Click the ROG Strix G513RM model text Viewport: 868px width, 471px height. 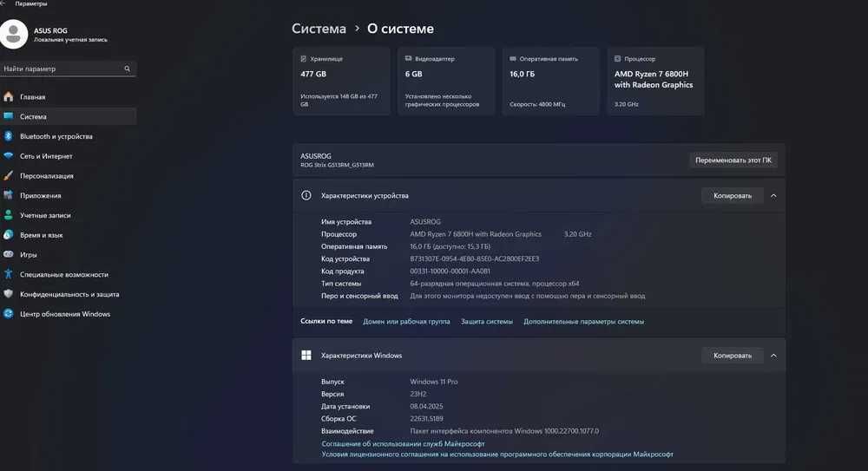(337, 165)
